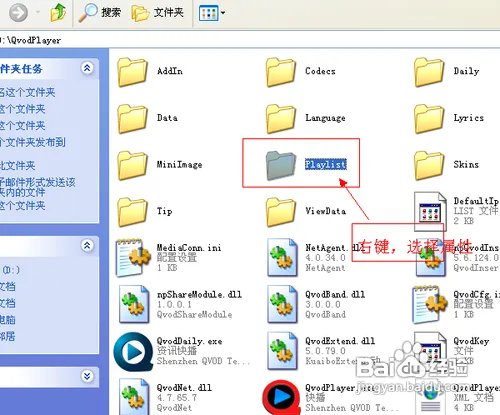Viewport: 500px width, 415px height.
Task: Click the address bar showing QvodPlayer path
Action: [250, 40]
